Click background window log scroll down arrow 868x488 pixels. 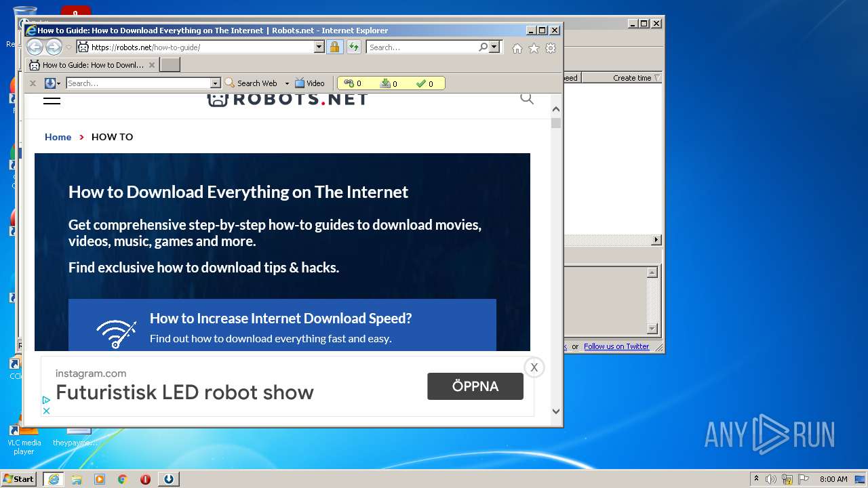point(652,329)
